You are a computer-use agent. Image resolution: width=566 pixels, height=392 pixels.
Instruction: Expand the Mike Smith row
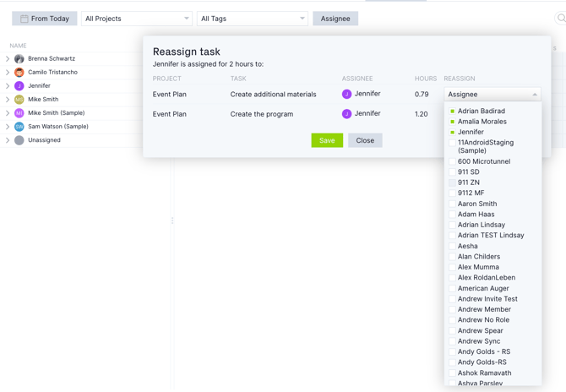pos(8,99)
